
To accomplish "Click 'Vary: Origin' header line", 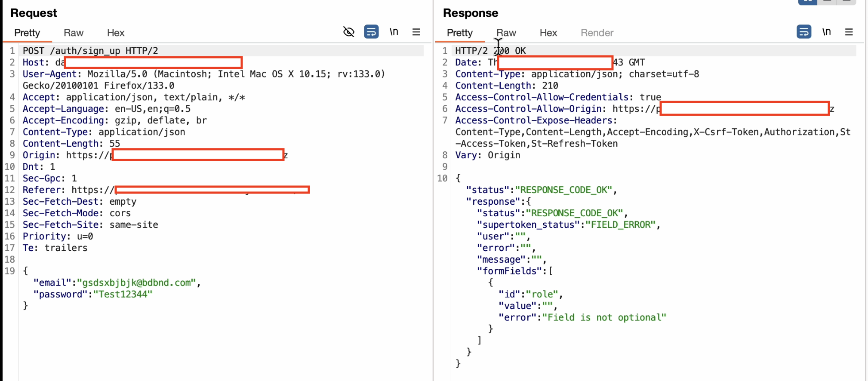I will (x=488, y=155).
